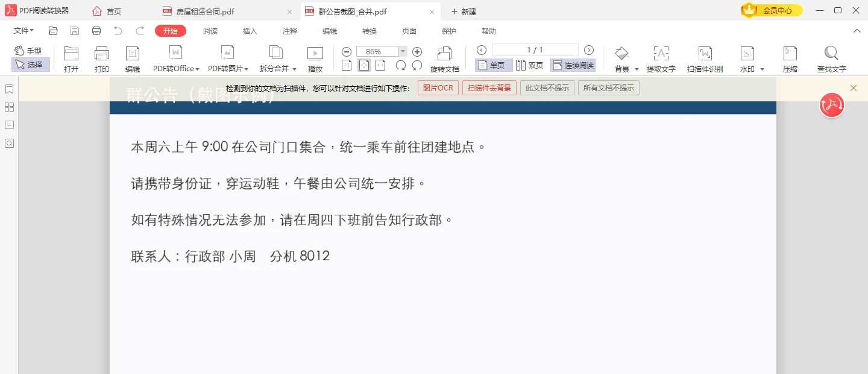868x374 pixels.
Task: Click the 图片OCR button
Action: tap(438, 88)
